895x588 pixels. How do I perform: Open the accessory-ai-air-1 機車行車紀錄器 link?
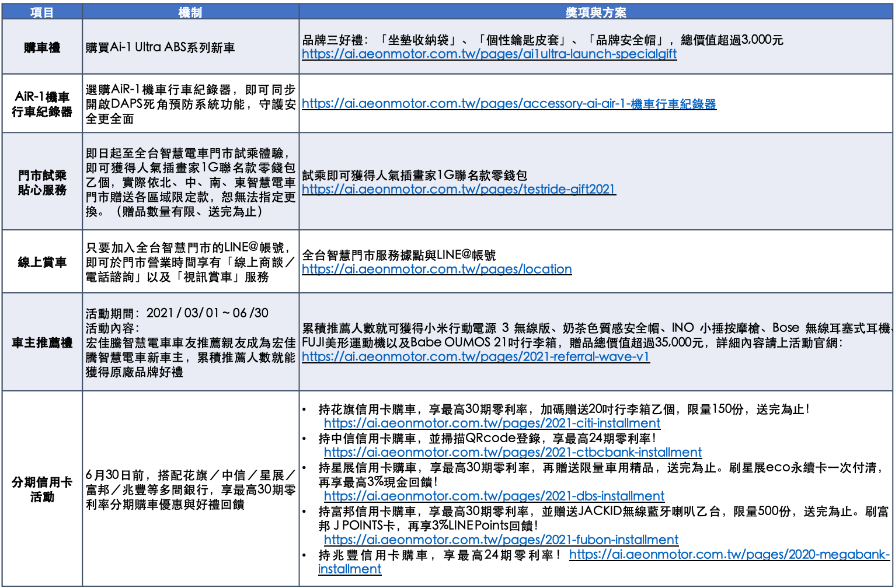click(x=509, y=104)
